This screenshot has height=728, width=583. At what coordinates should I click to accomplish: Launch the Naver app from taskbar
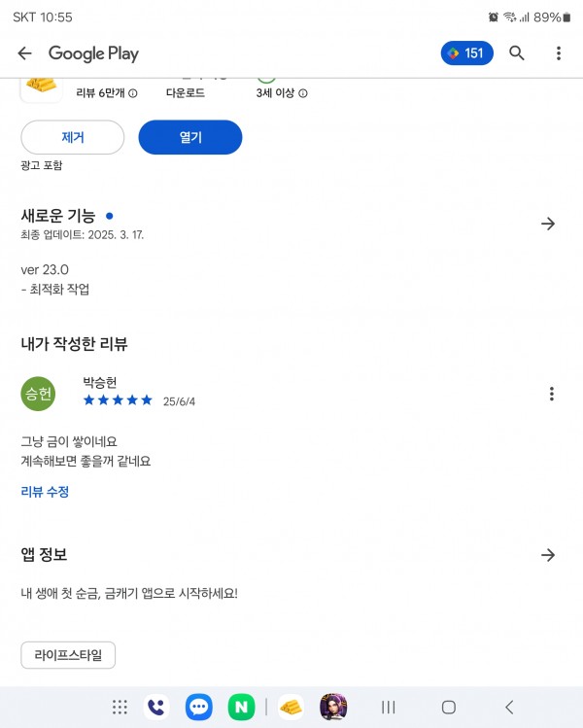click(x=241, y=708)
